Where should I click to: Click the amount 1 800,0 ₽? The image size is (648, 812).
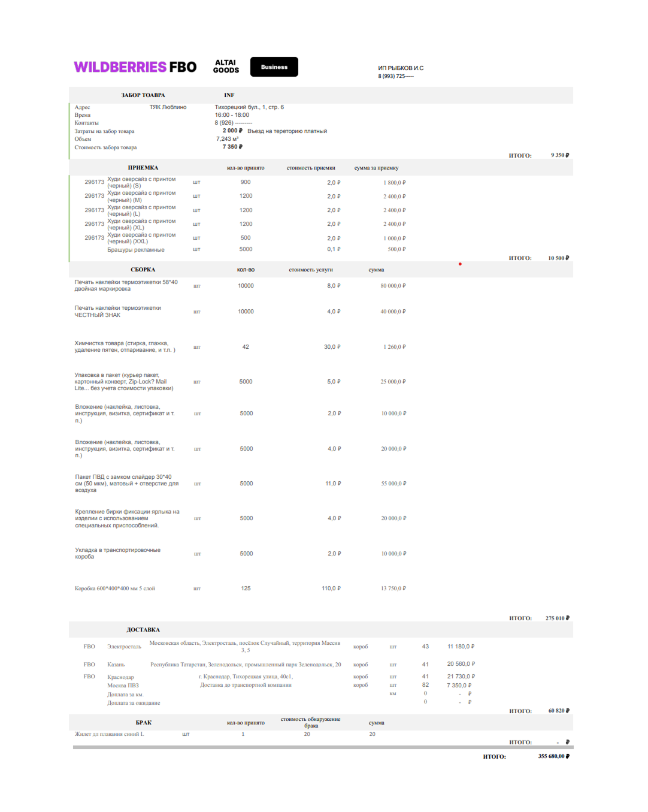395,183
